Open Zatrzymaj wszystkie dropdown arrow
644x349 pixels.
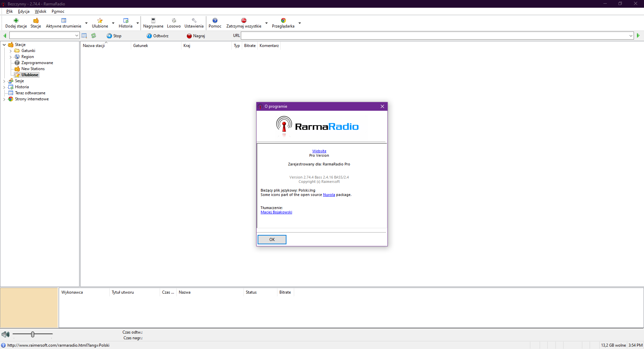(267, 23)
